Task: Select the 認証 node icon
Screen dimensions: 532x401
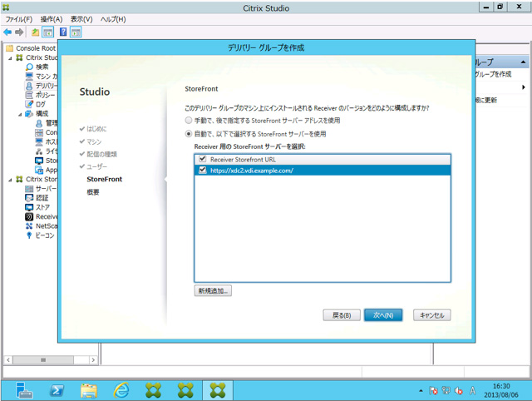Action: tap(30, 198)
